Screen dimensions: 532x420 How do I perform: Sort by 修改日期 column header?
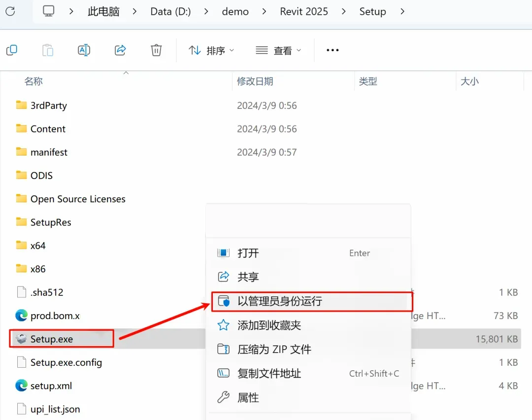pos(255,81)
